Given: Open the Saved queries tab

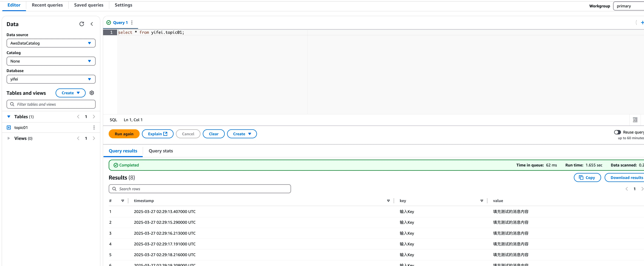Looking at the screenshot, I should point(88,5).
